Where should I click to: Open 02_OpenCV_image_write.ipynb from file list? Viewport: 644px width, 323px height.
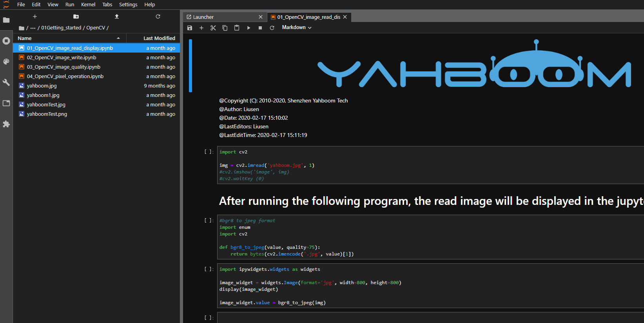[x=62, y=58]
